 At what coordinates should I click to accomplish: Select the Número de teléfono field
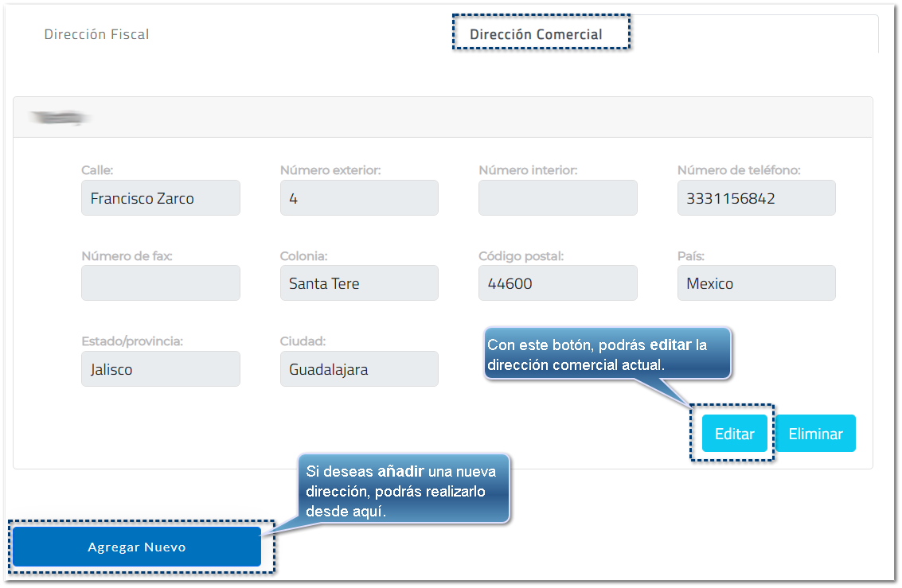pyautogui.click(x=756, y=198)
